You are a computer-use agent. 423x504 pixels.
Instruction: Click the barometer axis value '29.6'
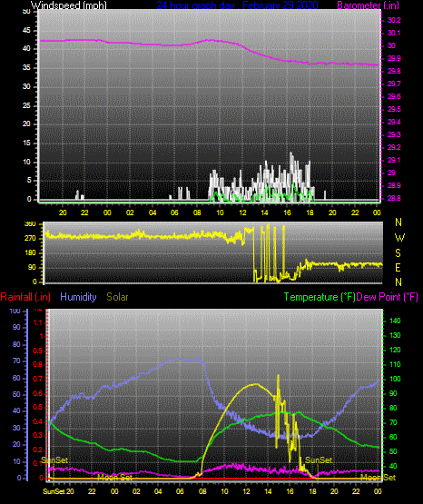[x=394, y=97]
